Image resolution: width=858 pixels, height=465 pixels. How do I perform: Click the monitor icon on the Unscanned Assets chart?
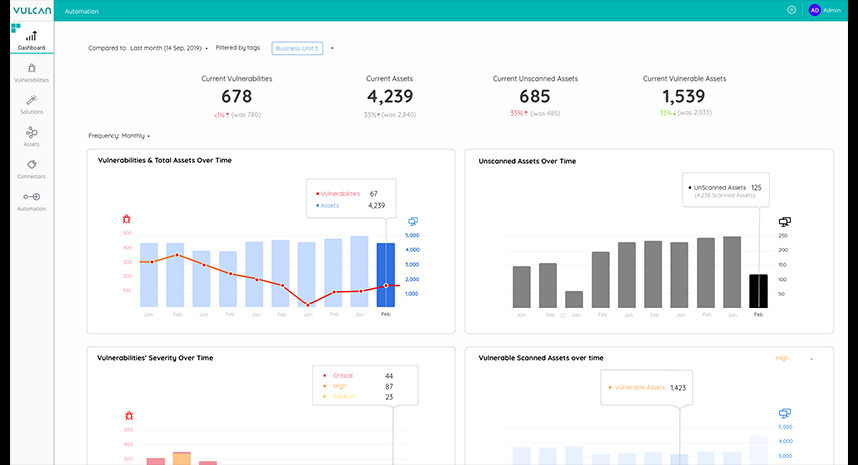click(x=784, y=221)
